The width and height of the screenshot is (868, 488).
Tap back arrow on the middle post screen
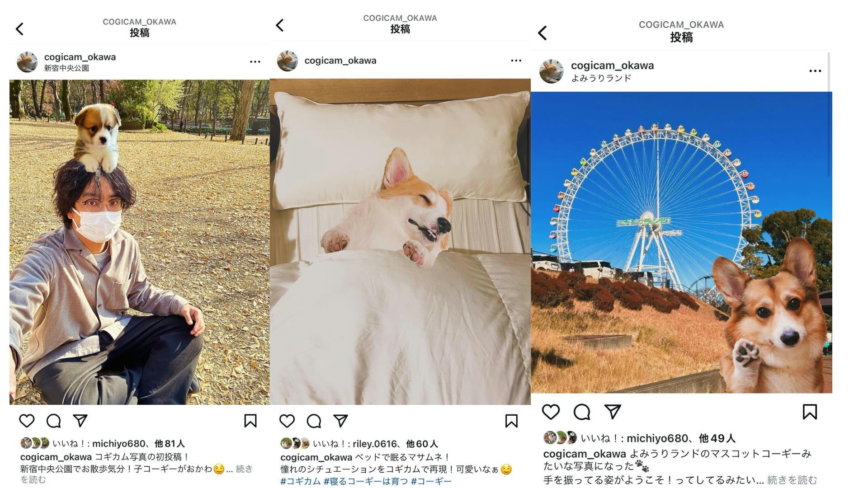(x=280, y=25)
